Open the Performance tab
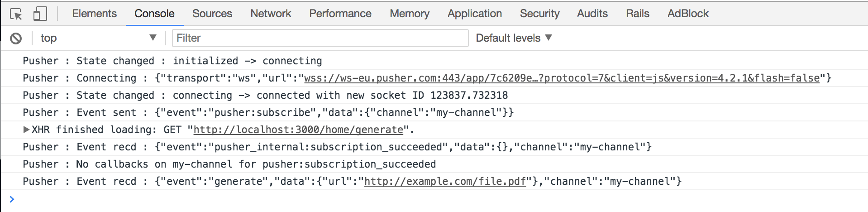Image resolution: width=868 pixels, height=212 pixels. coord(340,14)
